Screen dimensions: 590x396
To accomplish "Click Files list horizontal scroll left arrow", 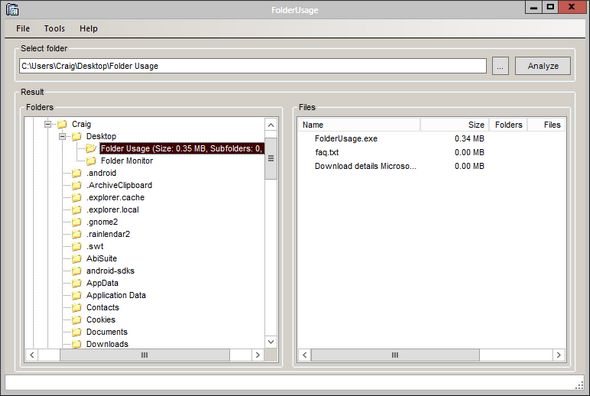I will click(305, 355).
